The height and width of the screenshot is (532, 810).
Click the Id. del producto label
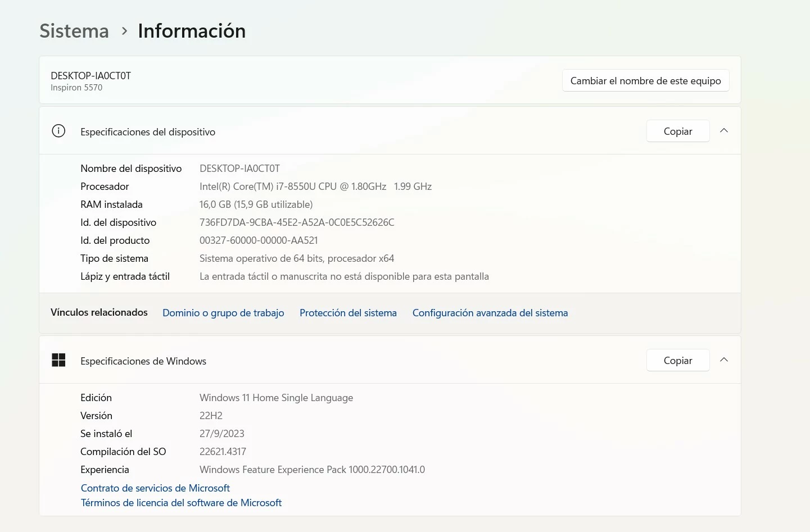coord(115,240)
